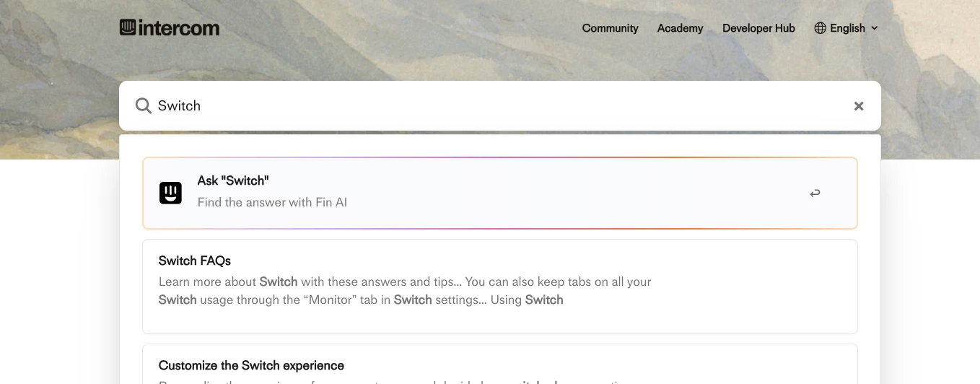
Task: Click the return arrow icon in Ask row
Action: pos(815,193)
